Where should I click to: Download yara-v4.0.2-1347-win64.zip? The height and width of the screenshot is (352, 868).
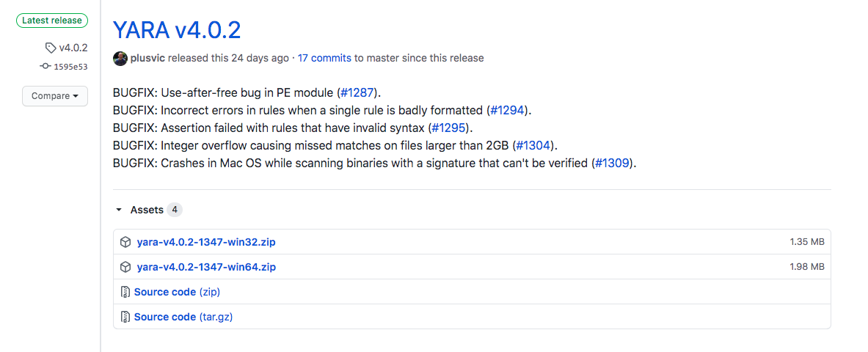[x=206, y=267]
